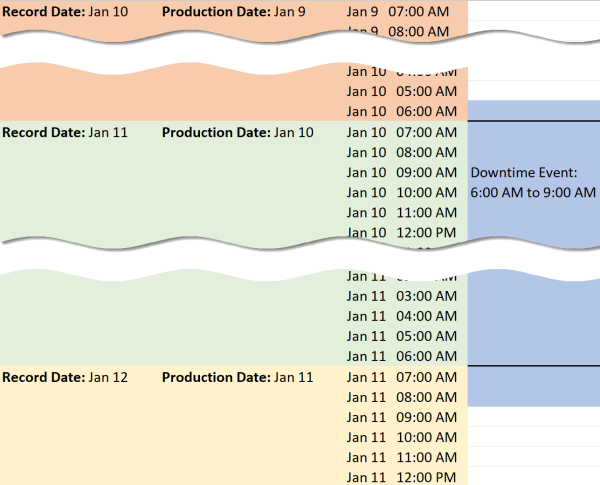
Task: Select the Jan 10 08:00 AM cell
Action: [402, 152]
